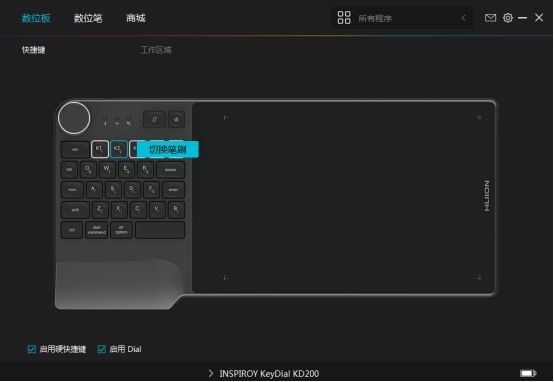
Task: Close the Huion driver window
Action: 539,18
